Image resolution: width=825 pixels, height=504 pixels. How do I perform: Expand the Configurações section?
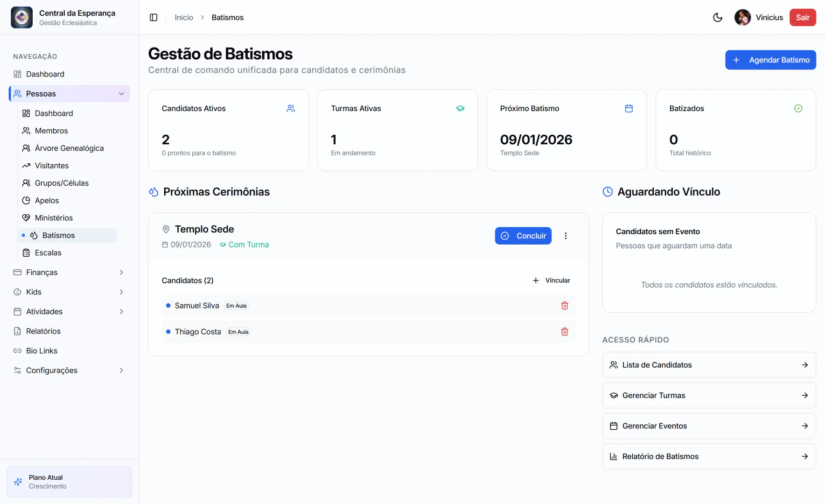pyautogui.click(x=121, y=370)
